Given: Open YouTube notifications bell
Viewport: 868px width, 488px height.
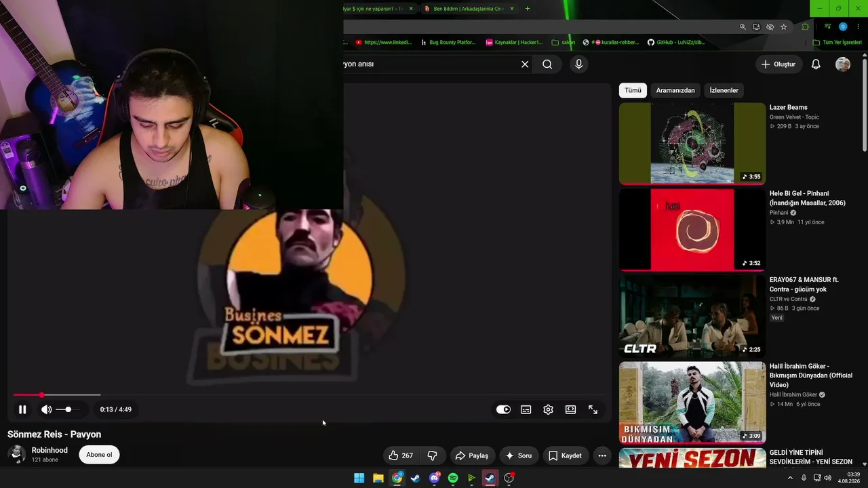Looking at the screenshot, I should click(816, 64).
